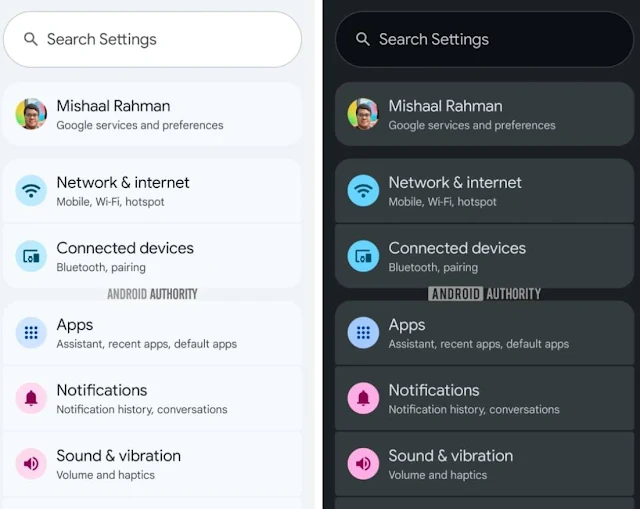Screen dimensions: 640x509
Task: Click 'Notification history, conversations' in dark theme
Action: [474, 409]
